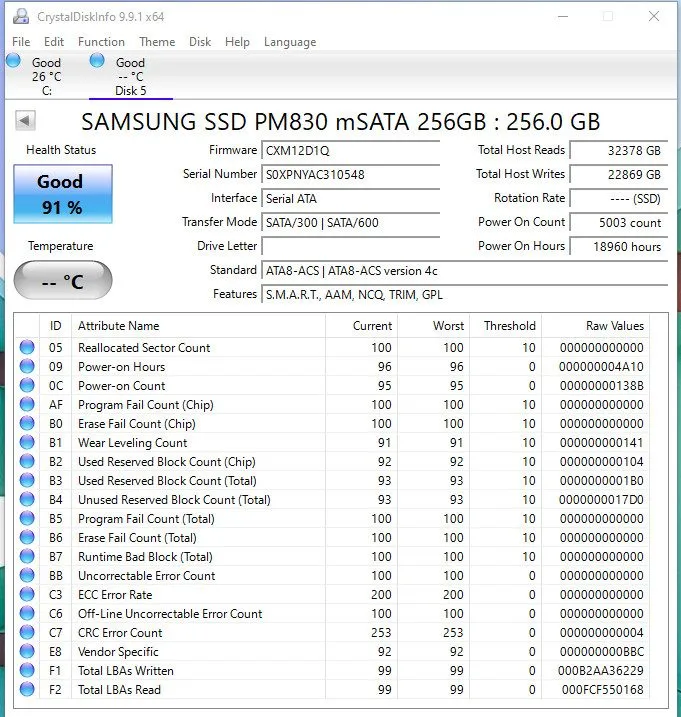Image resolution: width=681 pixels, height=717 pixels.
Task: Click status orb for Total LBAs Written
Action: [x=27, y=670]
